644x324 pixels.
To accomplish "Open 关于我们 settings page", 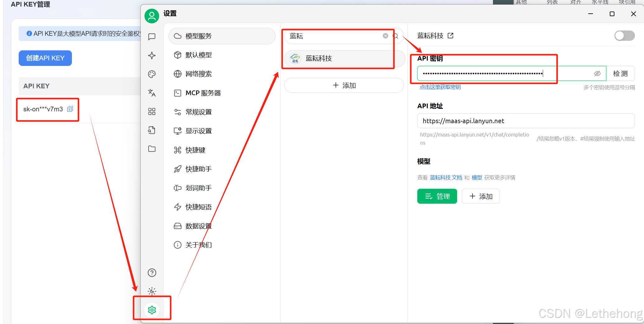I will [222, 245].
